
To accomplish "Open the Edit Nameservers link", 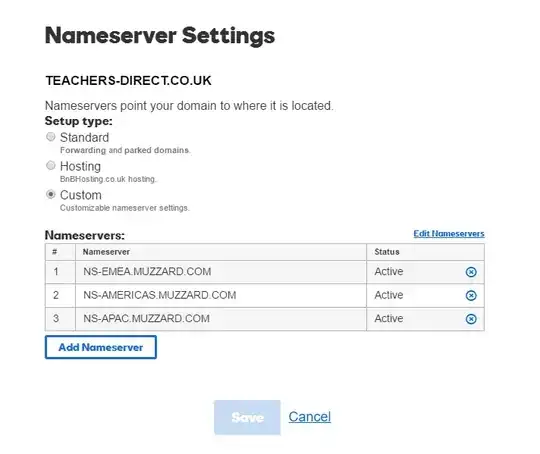I will pos(449,234).
